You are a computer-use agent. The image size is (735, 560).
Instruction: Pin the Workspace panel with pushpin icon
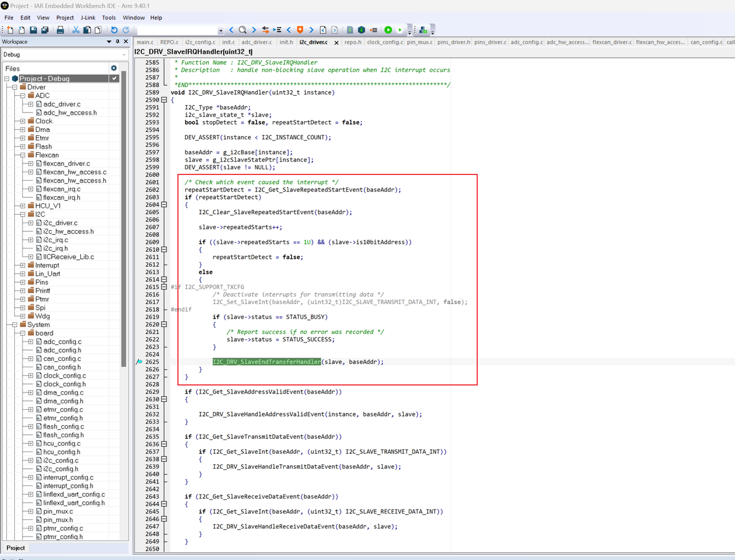click(118, 42)
